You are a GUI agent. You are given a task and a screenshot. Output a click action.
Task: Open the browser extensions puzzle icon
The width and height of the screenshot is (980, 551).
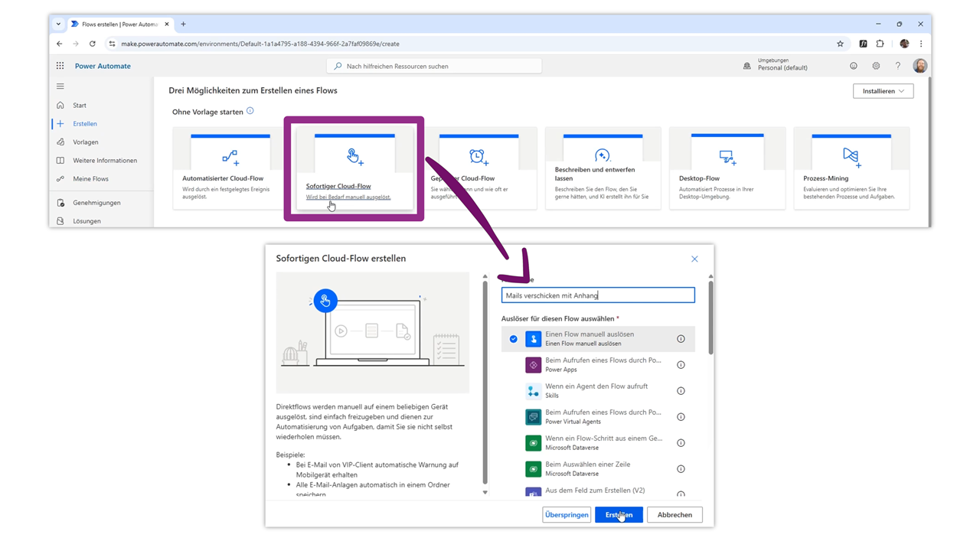880,44
